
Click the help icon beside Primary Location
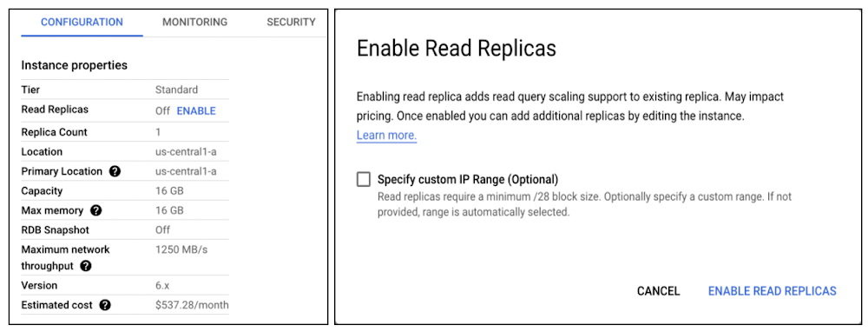pos(115,171)
